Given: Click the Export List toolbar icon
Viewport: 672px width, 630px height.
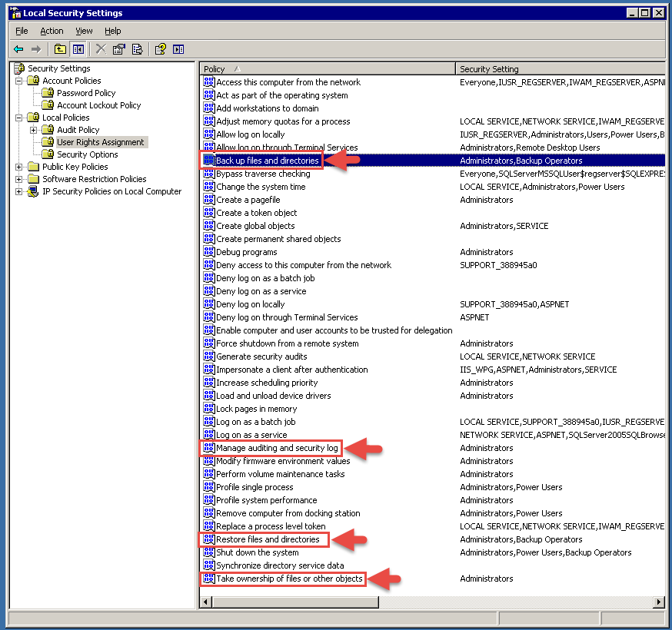Looking at the screenshot, I should [x=137, y=49].
